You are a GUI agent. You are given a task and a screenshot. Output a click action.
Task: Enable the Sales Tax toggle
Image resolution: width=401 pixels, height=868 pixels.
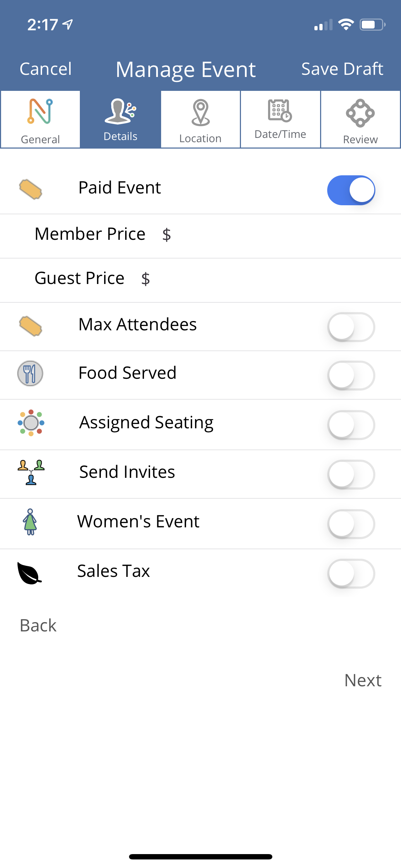(351, 573)
